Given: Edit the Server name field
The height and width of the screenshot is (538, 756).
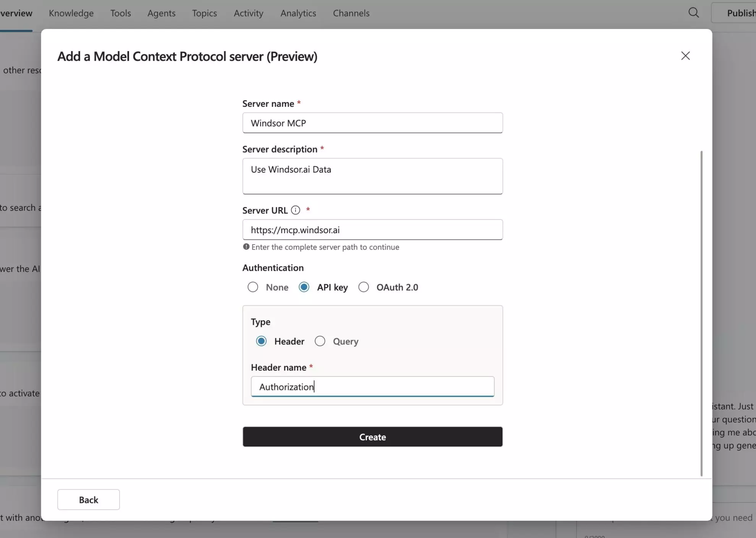Looking at the screenshot, I should pos(372,123).
